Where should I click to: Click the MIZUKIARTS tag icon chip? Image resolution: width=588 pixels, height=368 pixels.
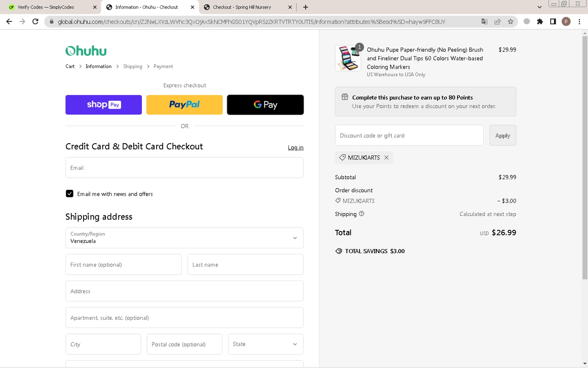[x=342, y=157]
